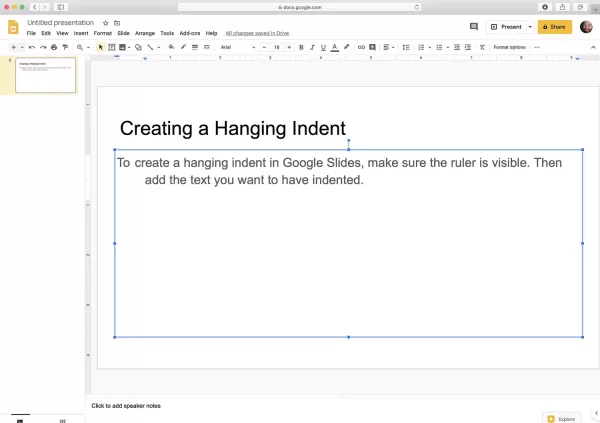
Task: Click the Redo icon
Action: tap(43, 47)
